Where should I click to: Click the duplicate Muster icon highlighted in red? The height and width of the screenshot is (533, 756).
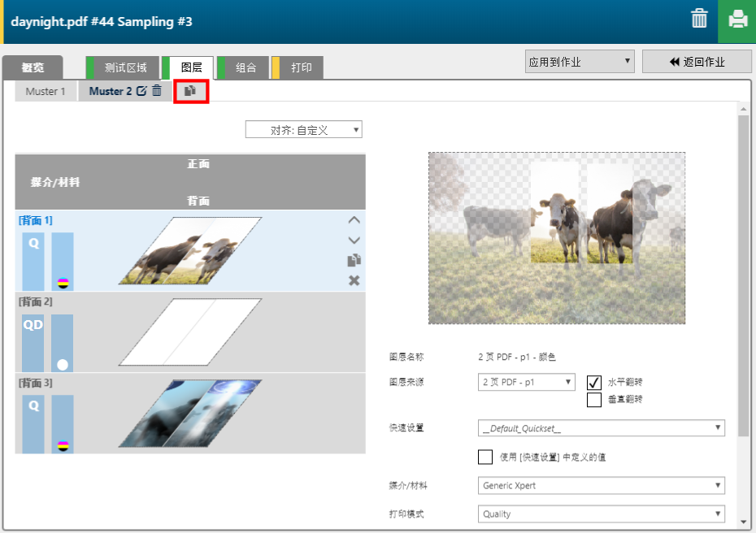[x=191, y=91]
